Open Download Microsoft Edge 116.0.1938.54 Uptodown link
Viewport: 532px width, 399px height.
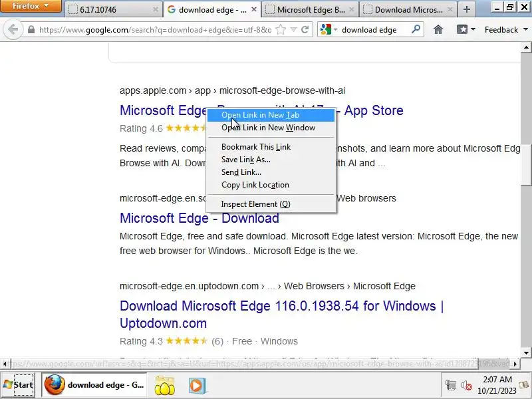281,315
